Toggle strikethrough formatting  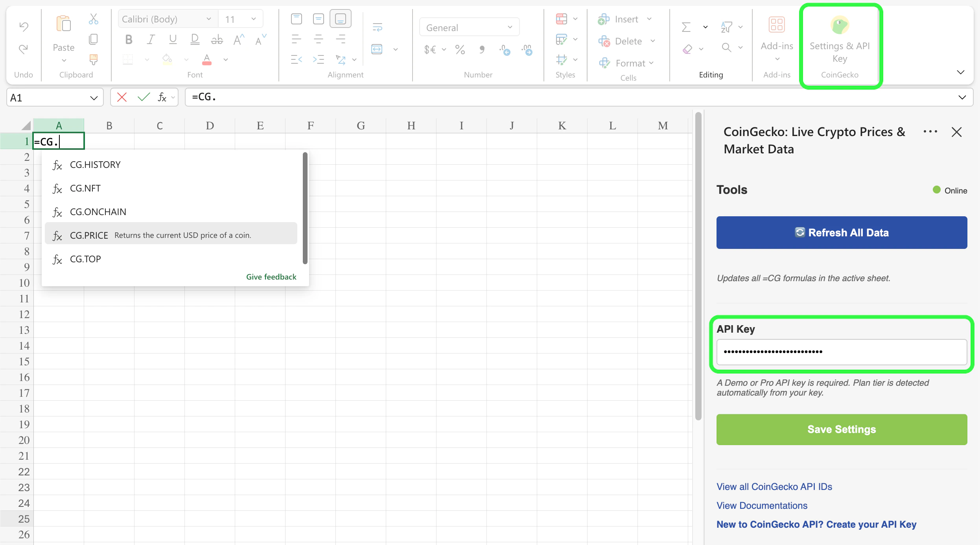pyautogui.click(x=217, y=39)
